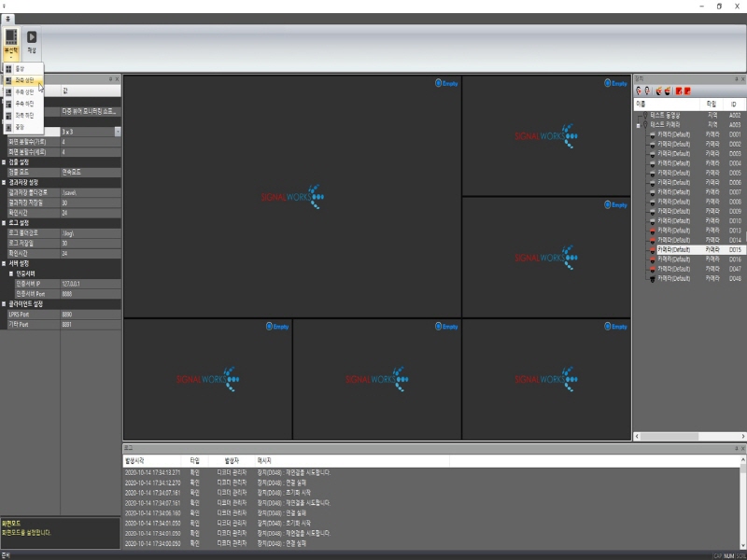Choose the first layout option in dropdown menu
747x560 pixels.
pyautogui.click(x=22, y=69)
